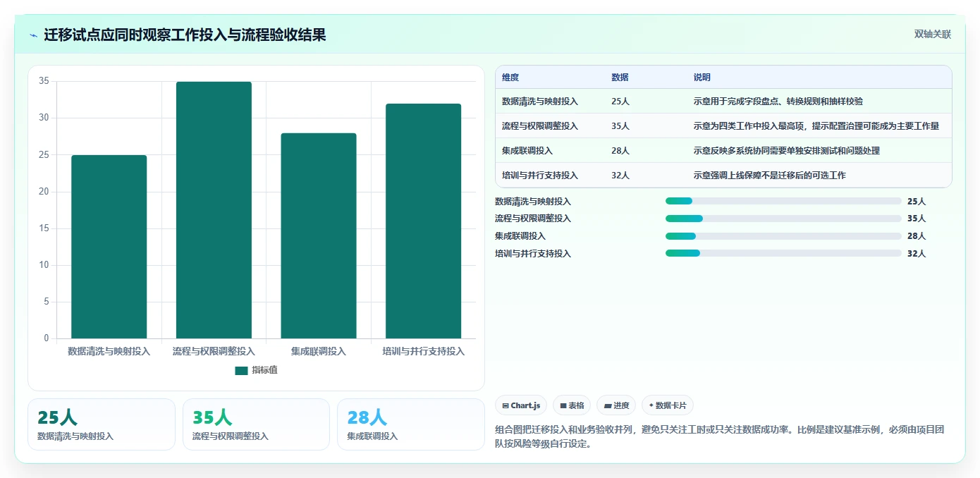Screen dimensions: 980x478
Task: Click the 25人 value in the table
Action: [620, 102]
